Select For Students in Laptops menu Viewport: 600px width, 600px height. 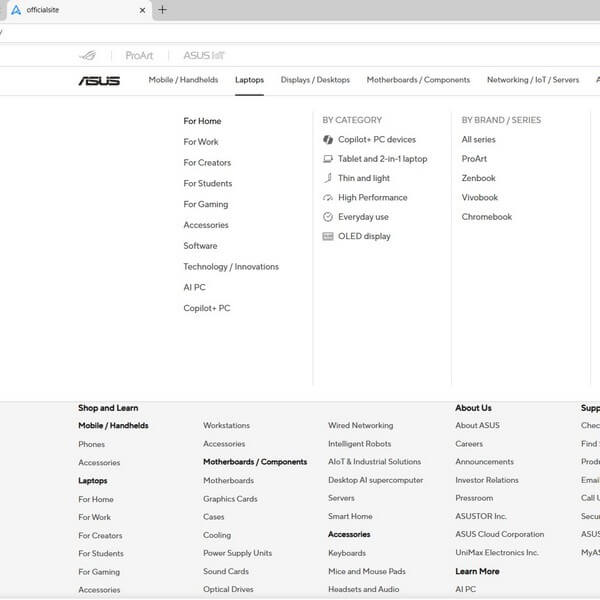[x=208, y=183]
